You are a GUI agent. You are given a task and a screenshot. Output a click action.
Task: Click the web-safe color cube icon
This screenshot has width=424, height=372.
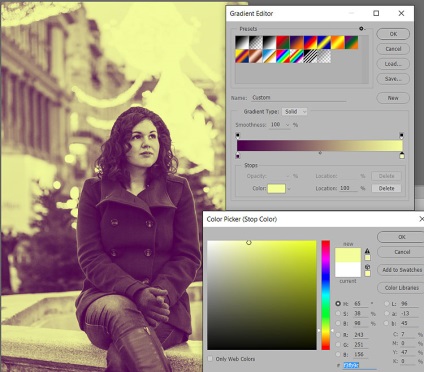(x=367, y=267)
